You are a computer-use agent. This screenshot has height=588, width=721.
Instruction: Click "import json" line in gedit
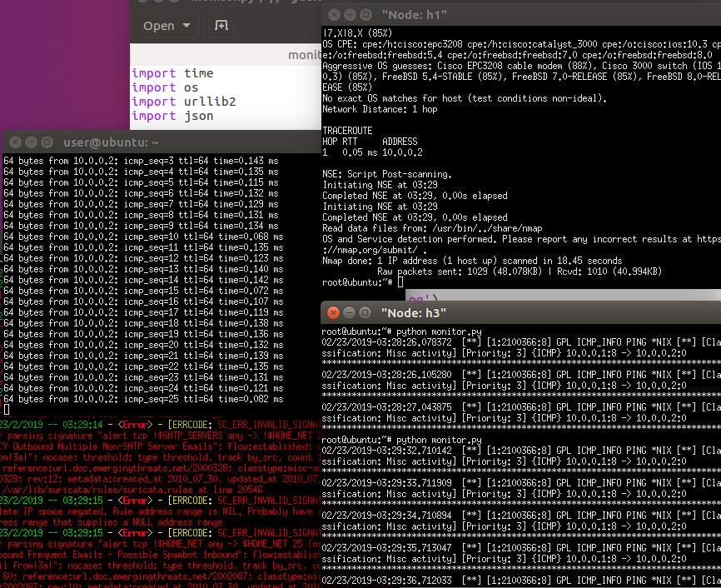pos(173,116)
